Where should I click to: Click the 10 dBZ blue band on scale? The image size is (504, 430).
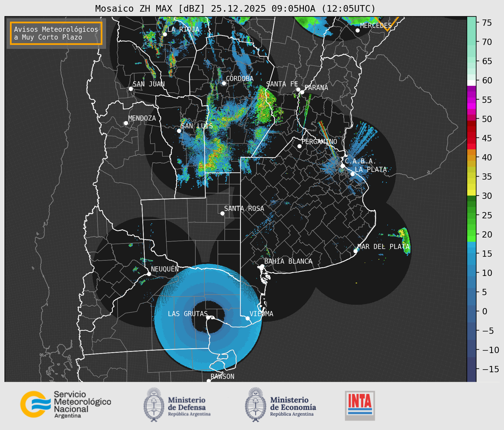pos(471,273)
